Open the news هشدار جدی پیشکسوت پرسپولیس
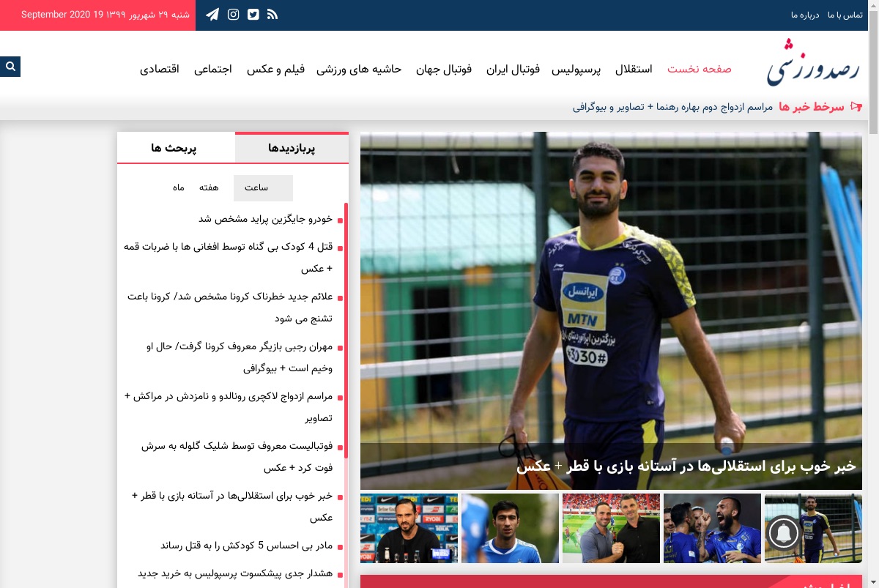The width and height of the screenshot is (879, 588). click(x=235, y=573)
